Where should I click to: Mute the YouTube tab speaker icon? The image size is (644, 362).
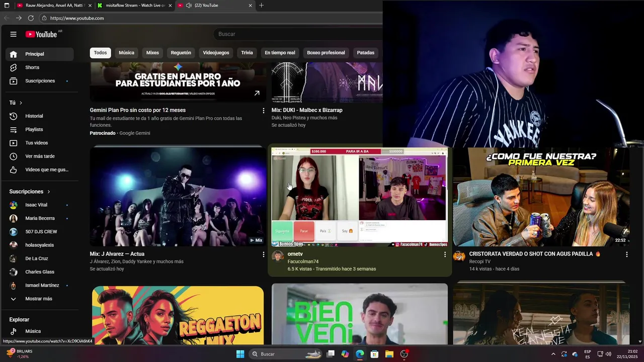189,6
